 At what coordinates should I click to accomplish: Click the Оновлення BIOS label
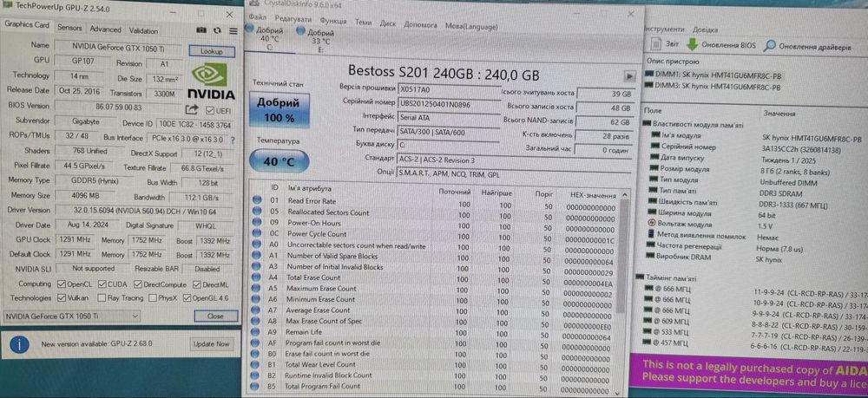(x=728, y=45)
